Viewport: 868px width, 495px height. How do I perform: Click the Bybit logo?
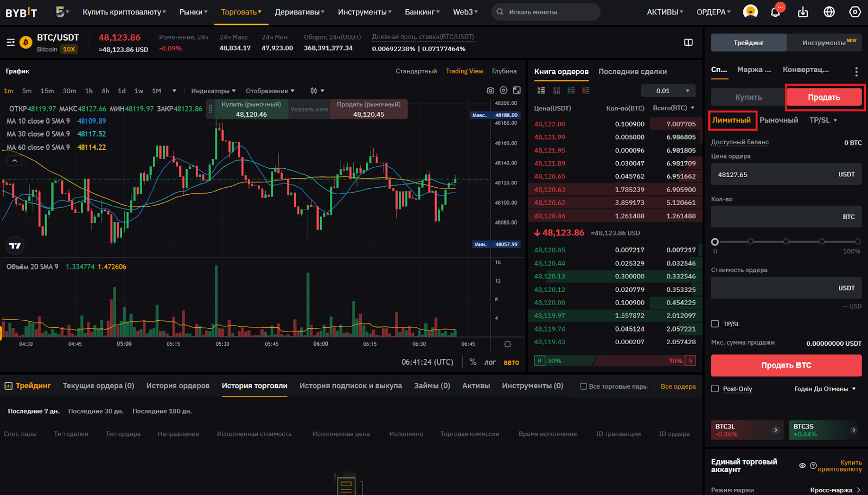pos(21,12)
